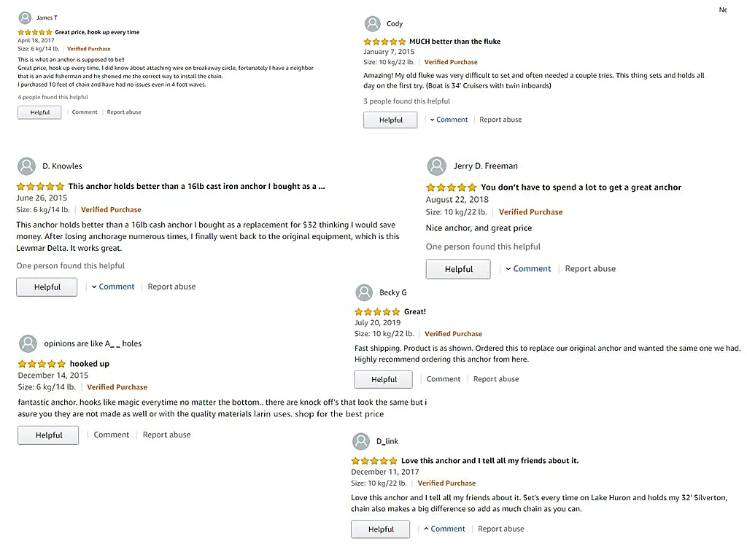Image resolution: width=747 pixels, height=560 pixels.
Task: Click Comment link on Becky G's review
Action: [x=444, y=379]
